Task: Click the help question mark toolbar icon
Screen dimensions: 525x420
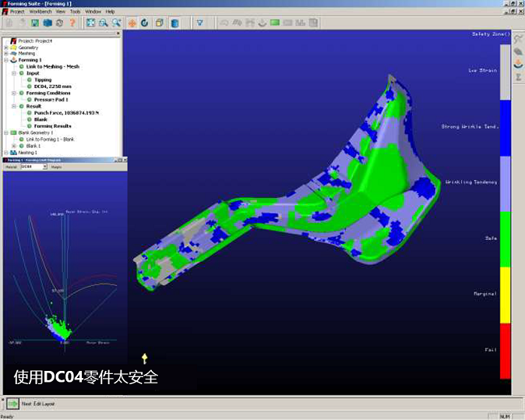Action: [x=72, y=23]
